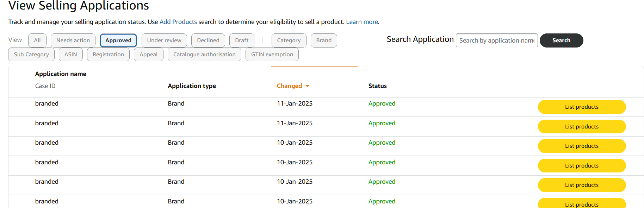This screenshot has height=208, width=644.
Task: Click the Changed column sort arrow
Action: (x=307, y=86)
